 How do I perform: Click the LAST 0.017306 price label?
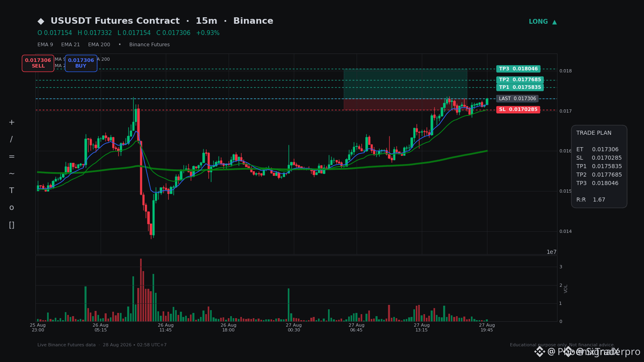coord(517,99)
